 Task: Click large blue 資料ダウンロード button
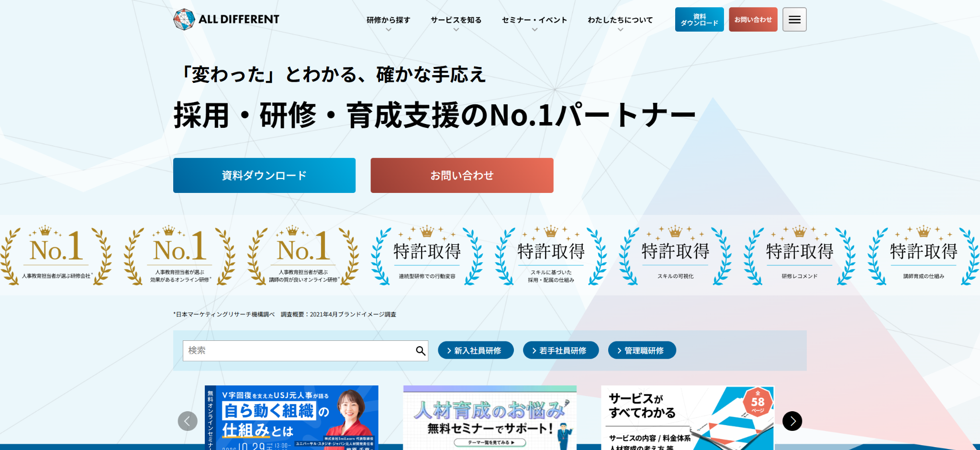264,176
